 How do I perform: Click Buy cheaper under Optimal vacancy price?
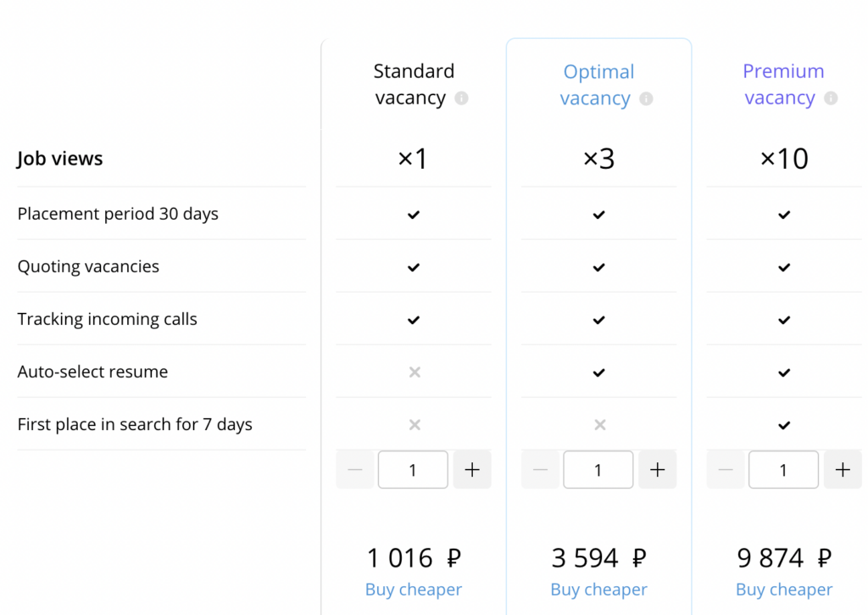[x=598, y=590]
